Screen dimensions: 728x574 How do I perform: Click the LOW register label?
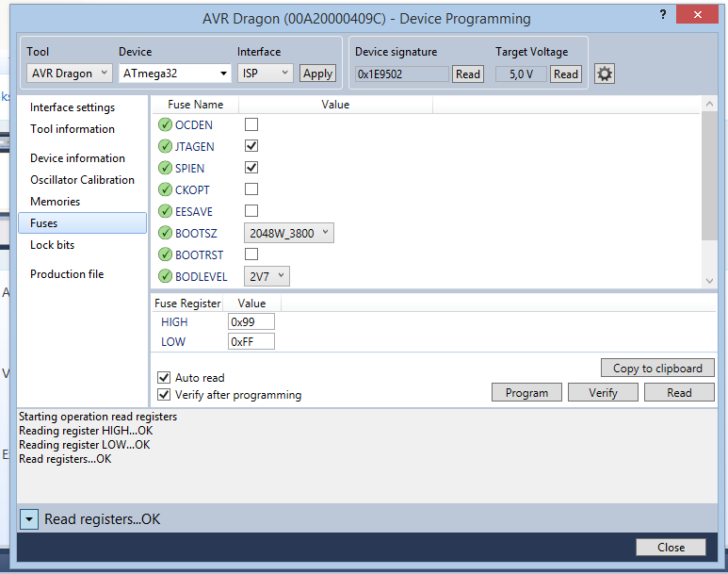[x=173, y=341]
